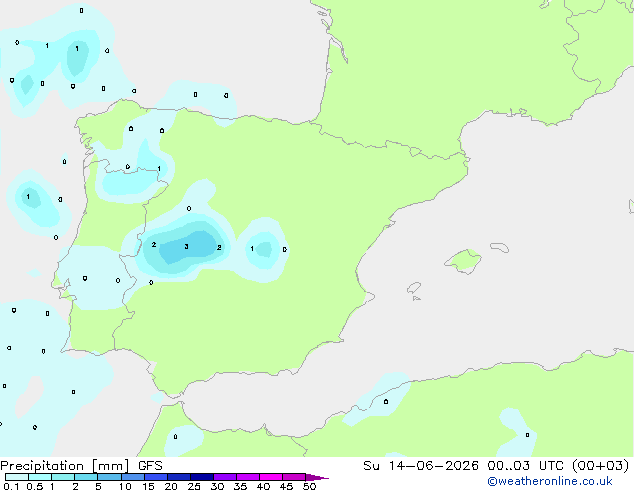Click the legend arrow tip above 50

coord(317,477)
